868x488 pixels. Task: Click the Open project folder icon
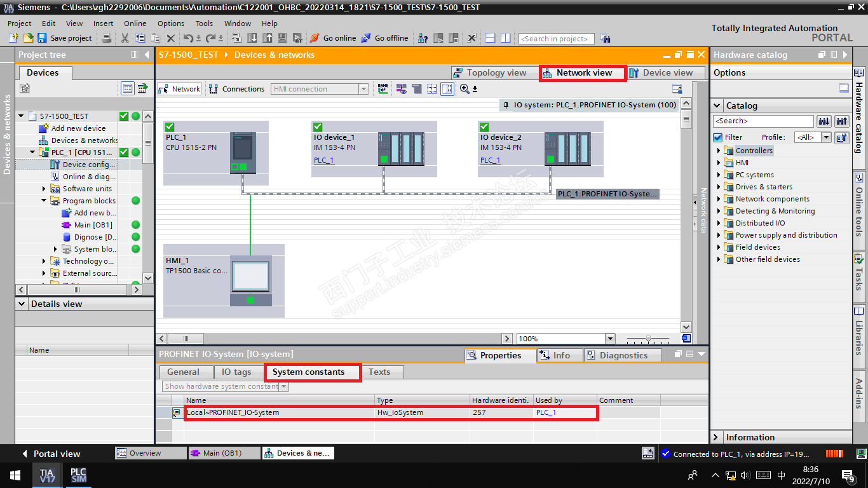28,38
